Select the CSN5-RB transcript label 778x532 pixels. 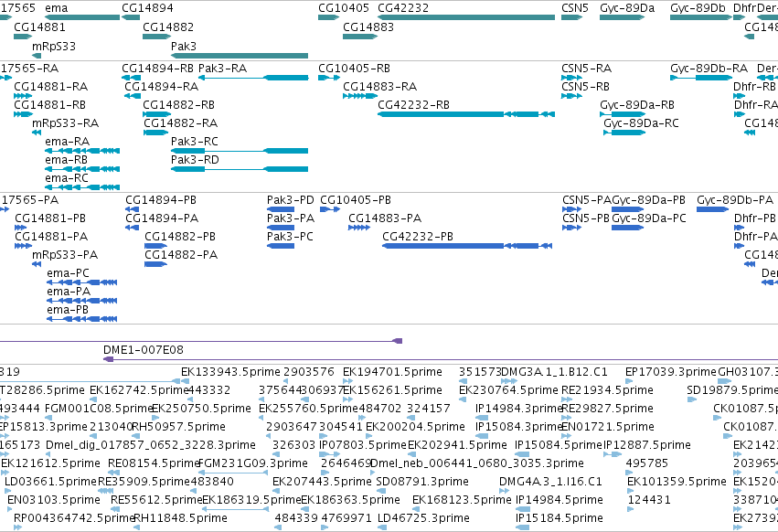[x=585, y=86]
